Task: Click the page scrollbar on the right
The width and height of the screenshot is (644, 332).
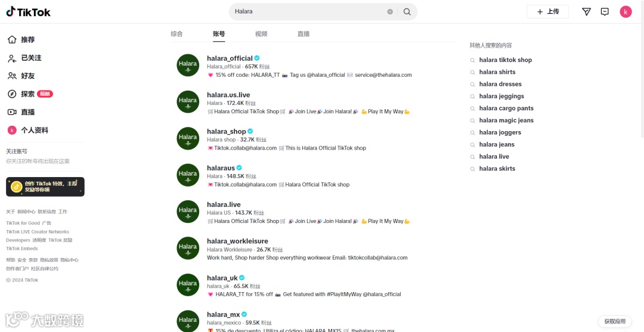Action: point(642,70)
